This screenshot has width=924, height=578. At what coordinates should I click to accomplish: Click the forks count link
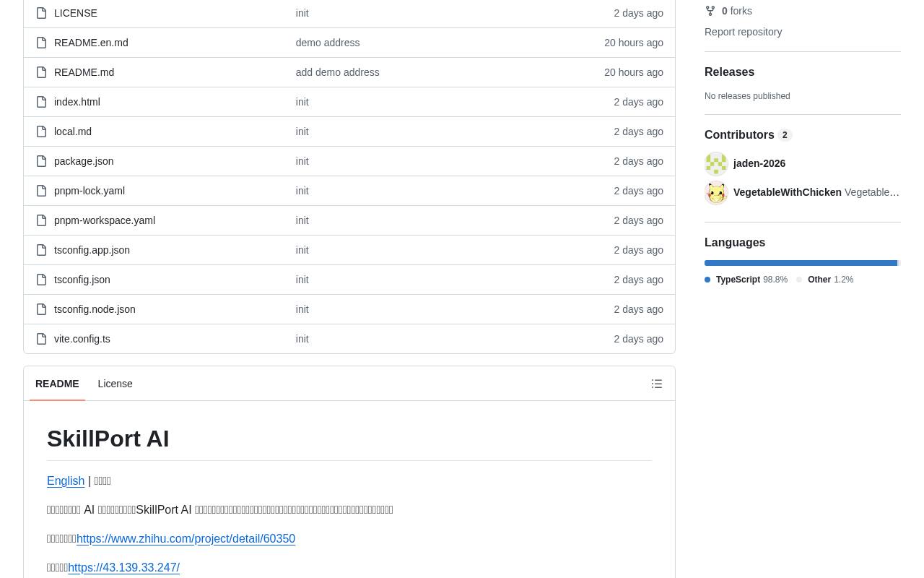[737, 11]
